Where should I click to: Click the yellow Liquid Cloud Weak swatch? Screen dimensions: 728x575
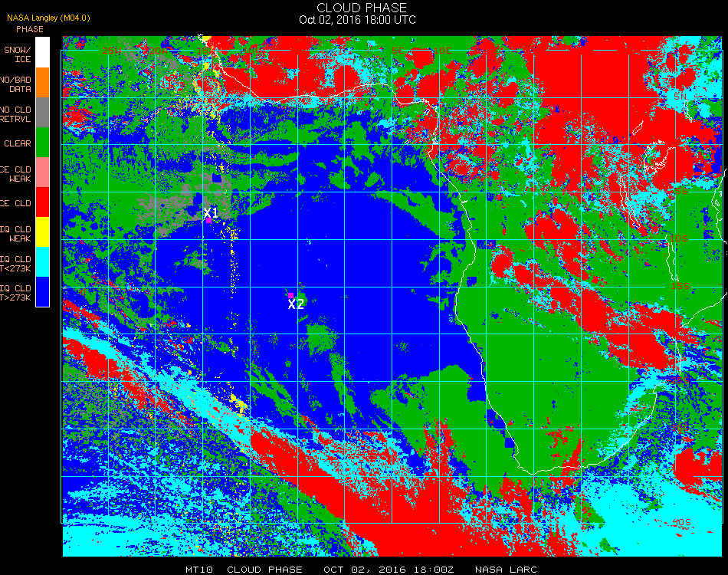click(42, 232)
